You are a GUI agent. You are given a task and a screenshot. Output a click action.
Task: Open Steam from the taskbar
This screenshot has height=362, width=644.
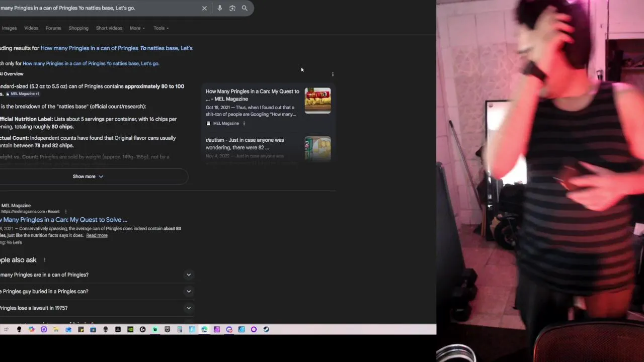(x=266, y=329)
